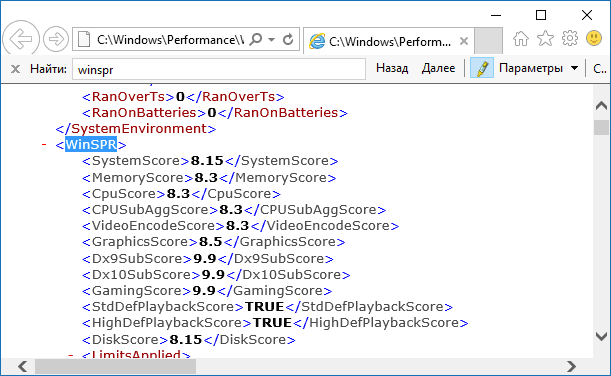Click Далее to find next match
Image resolution: width=611 pixels, height=376 pixels.
(x=438, y=68)
